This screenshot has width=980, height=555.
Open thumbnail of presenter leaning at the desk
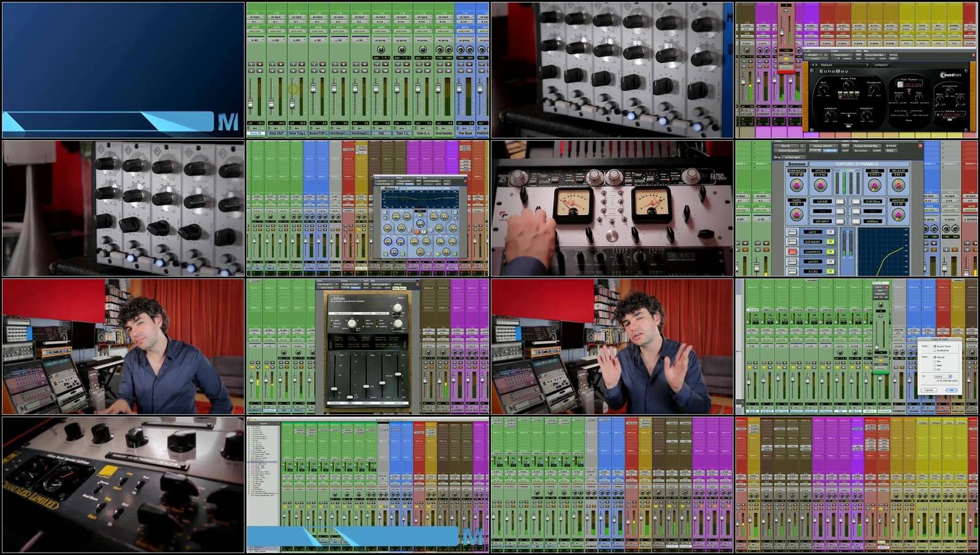click(123, 347)
